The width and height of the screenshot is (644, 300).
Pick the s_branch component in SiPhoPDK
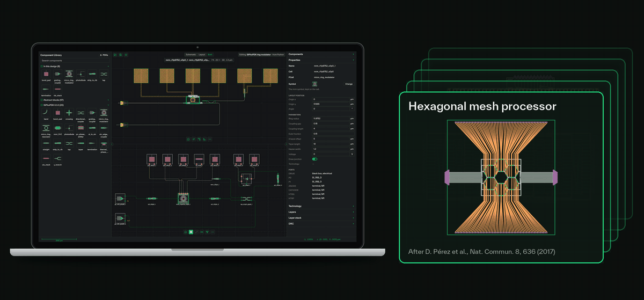point(57,158)
